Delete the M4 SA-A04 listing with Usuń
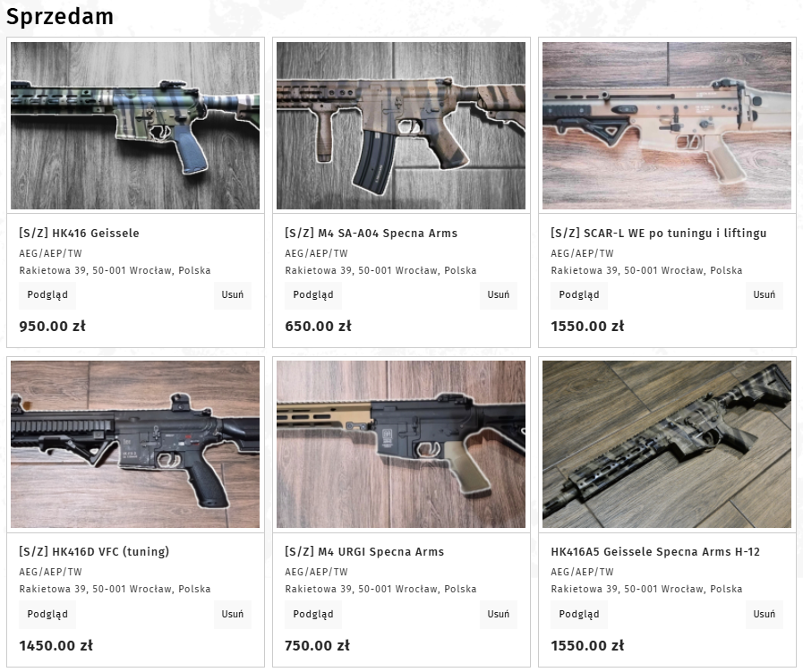803x672 pixels. [x=499, y=295]
